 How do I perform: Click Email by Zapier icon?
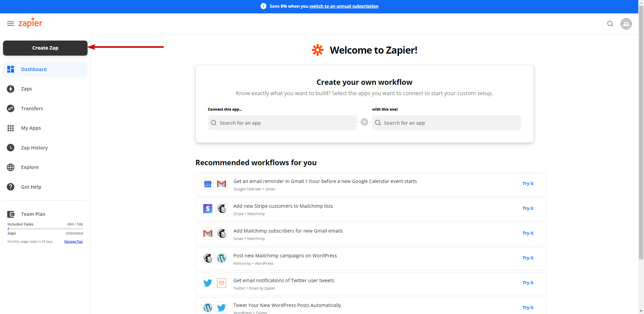(221, 283)
